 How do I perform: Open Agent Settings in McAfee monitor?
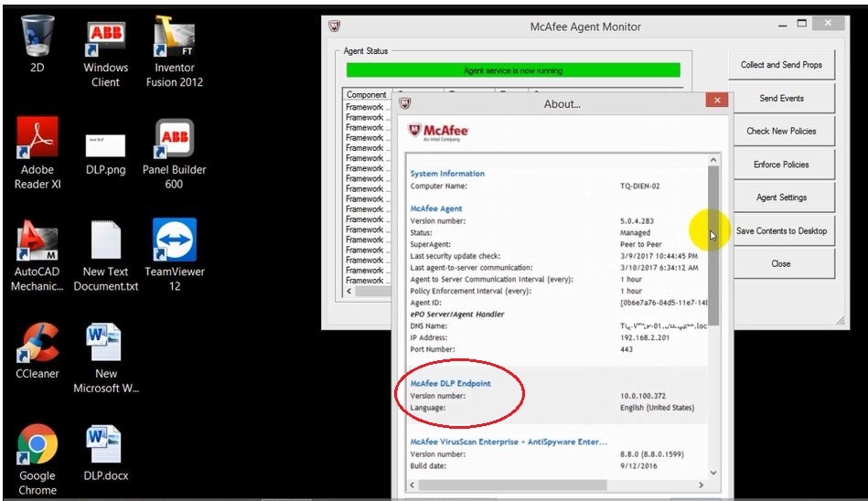[x=781, y=197]
